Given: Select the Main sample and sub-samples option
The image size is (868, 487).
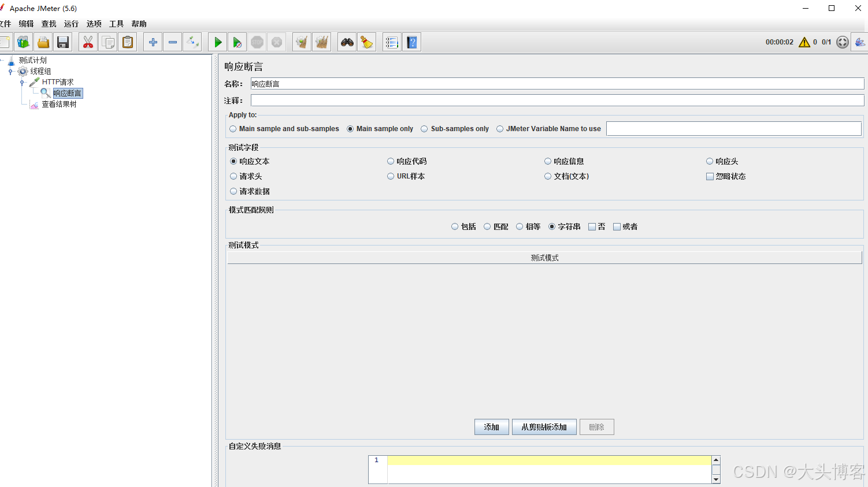Looking at the screenshot, I should pyautogui.click(x=284, y=129).
